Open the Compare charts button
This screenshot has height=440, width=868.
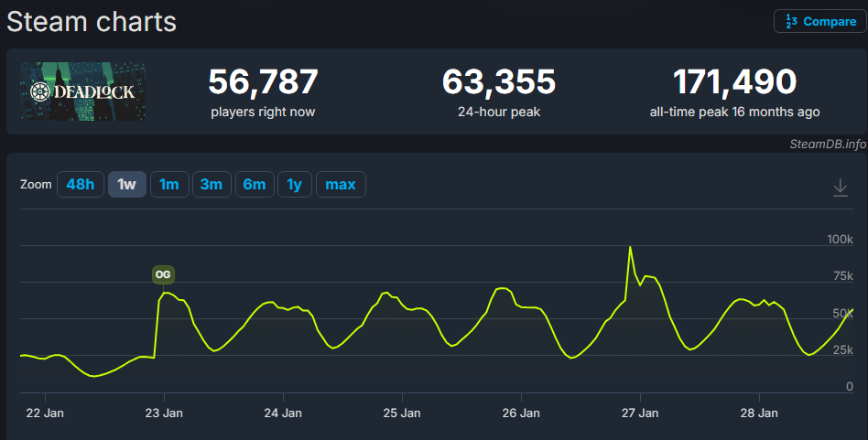point(819,22)
